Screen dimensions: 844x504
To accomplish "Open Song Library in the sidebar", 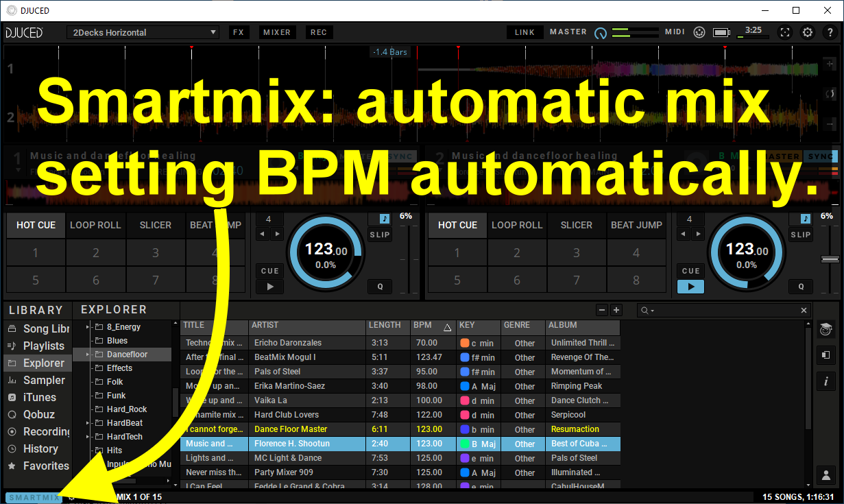I will click(38, 328).
